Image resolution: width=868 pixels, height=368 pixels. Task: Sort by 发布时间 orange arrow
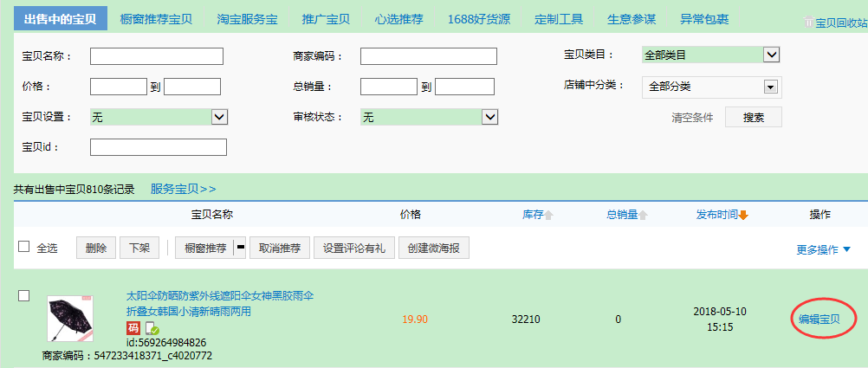pyautogui.click(x=743, y=215)
